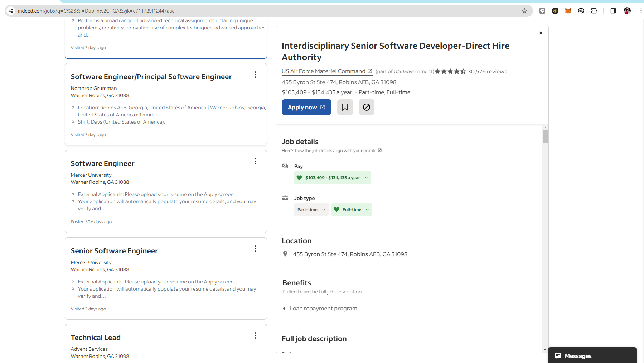Open the first gray extension icon in the toolbar

coord(542,11)
